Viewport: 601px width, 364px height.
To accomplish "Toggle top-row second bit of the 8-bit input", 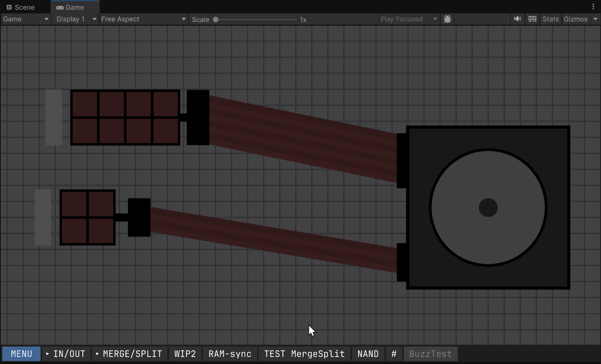I will point(112,104).
